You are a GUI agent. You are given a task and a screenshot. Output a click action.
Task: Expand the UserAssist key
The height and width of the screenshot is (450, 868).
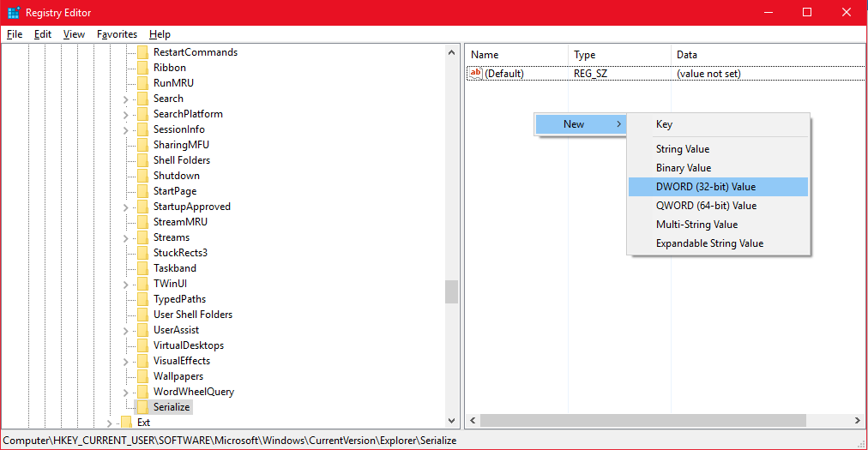[126, 331]
